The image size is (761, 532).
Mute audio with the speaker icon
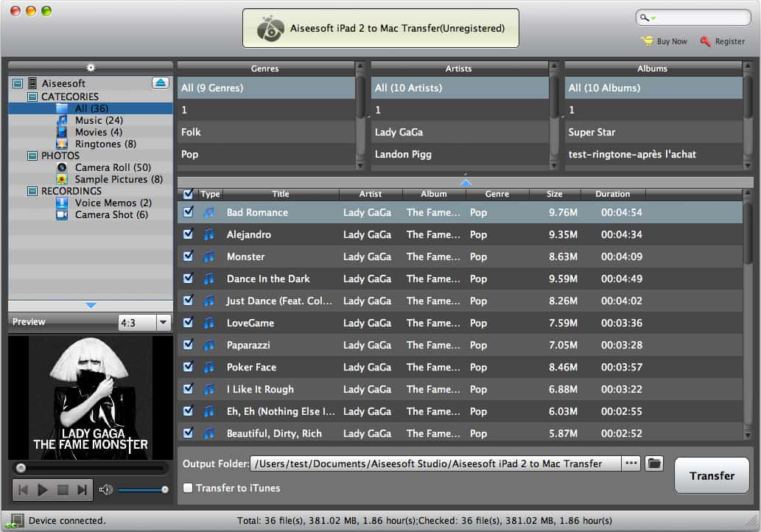click(x=106, y=490)
